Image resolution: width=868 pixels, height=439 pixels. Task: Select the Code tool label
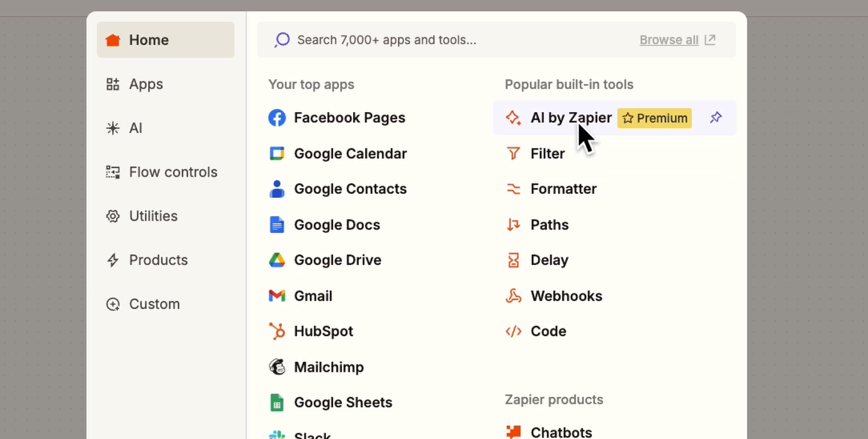click(x=548, y=331)
